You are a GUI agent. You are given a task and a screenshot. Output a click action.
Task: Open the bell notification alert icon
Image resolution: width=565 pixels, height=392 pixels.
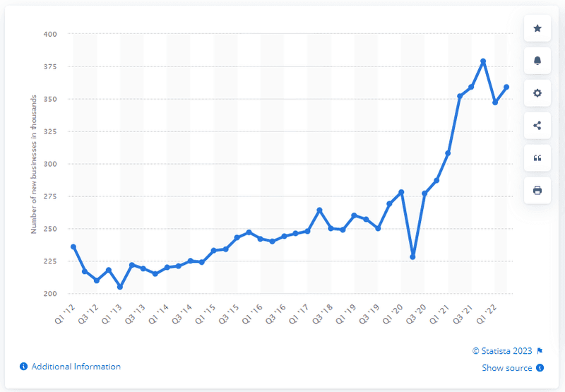537,61
